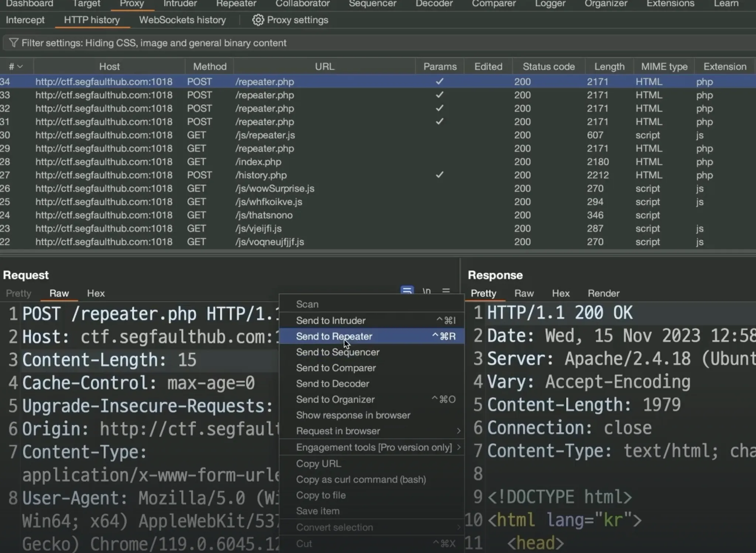Open Proxy settings gear icon
Screen dimensions: 756x553
pyautogui.click(x=258, y=20)
